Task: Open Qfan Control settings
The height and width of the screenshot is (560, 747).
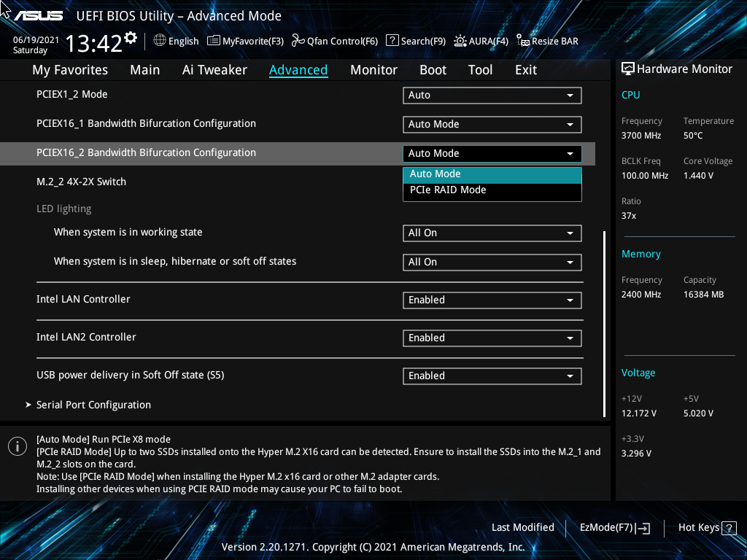Action: (298, 41)
